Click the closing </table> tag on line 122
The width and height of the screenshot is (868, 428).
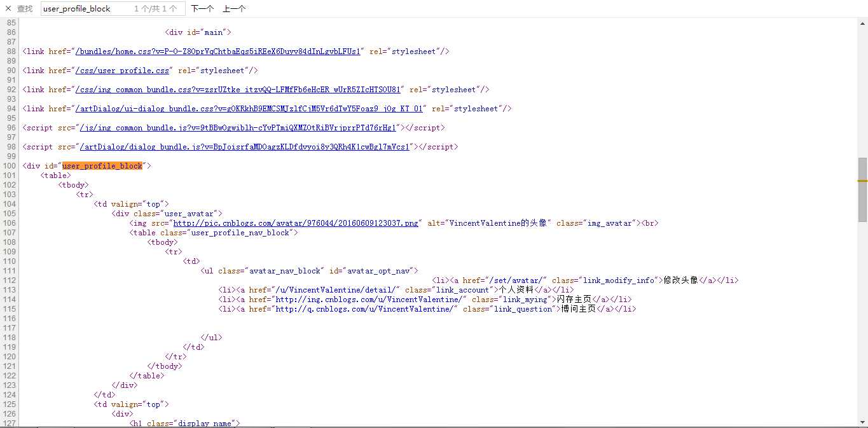[x=147, y=376]
